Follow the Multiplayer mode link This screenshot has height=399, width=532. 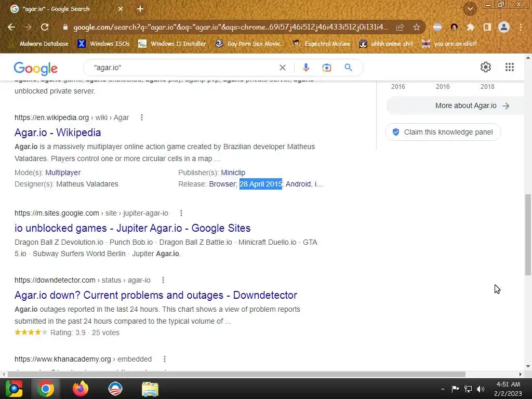[x=63, y=172]
